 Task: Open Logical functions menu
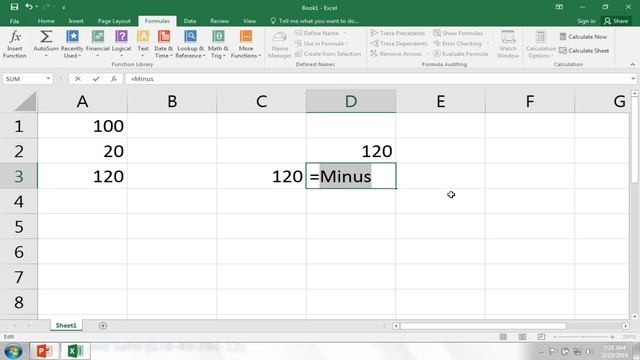point(121,44)
